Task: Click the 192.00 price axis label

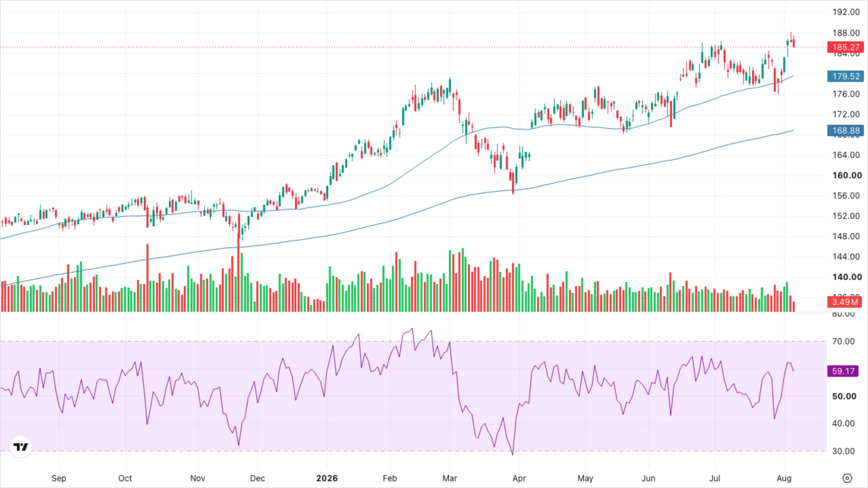Action: [x=846, y=12]
